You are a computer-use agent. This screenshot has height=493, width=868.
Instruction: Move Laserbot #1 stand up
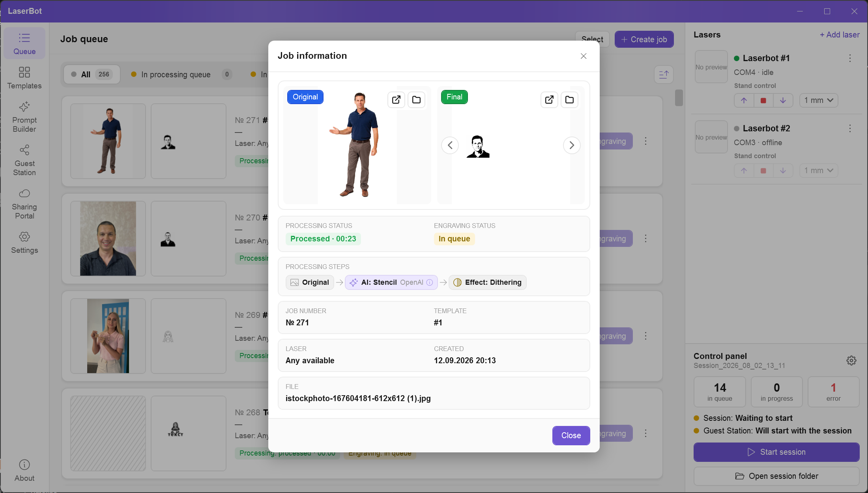tap(744, 101)
